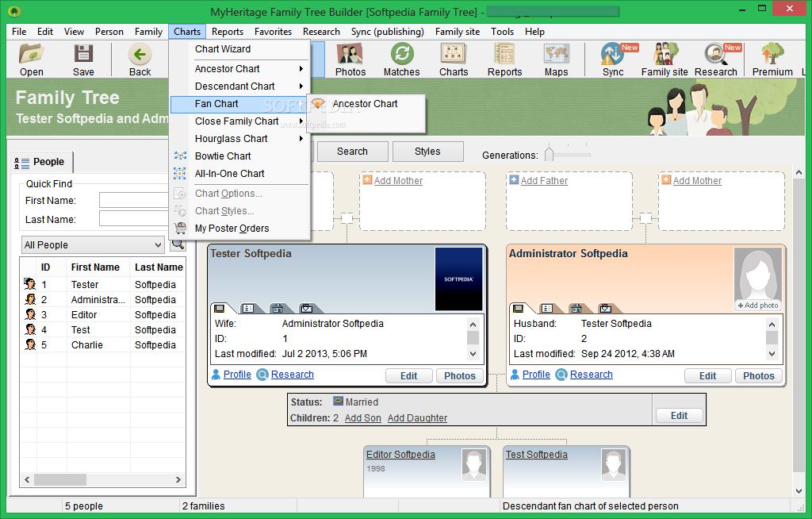The width and height of the screenshot is (812, 519).
Task: Click Add Daughter link
Action: (x=417, y=418)
